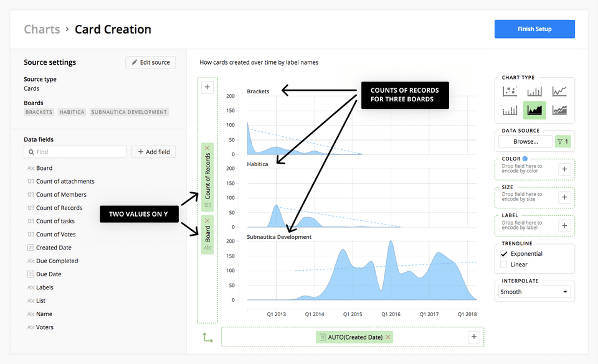Choose the solid bar chart type

point(534,91)
